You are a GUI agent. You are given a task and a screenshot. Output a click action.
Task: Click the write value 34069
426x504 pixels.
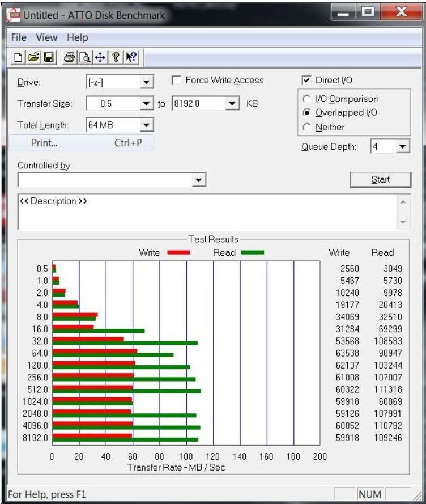347,317
